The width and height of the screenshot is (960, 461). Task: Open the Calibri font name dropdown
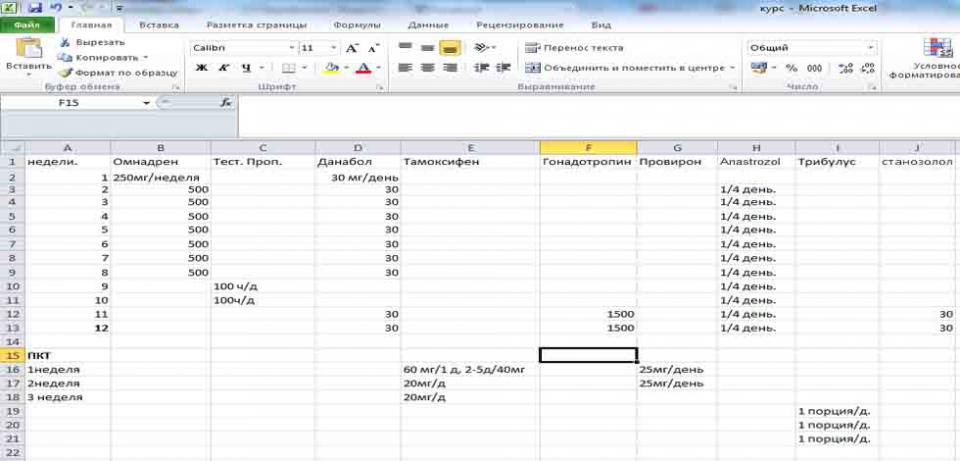pos(291,48)
